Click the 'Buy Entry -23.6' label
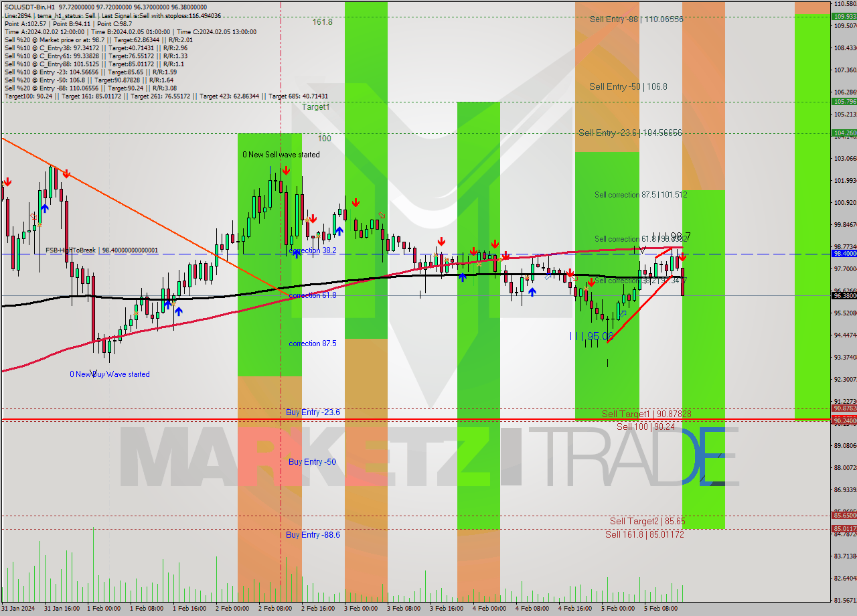 [x=313, y=412]
